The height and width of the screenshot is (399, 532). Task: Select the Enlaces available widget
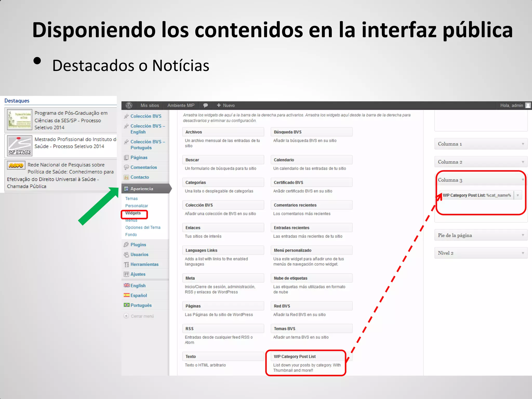pyautogui.click(x=223, y=228)
